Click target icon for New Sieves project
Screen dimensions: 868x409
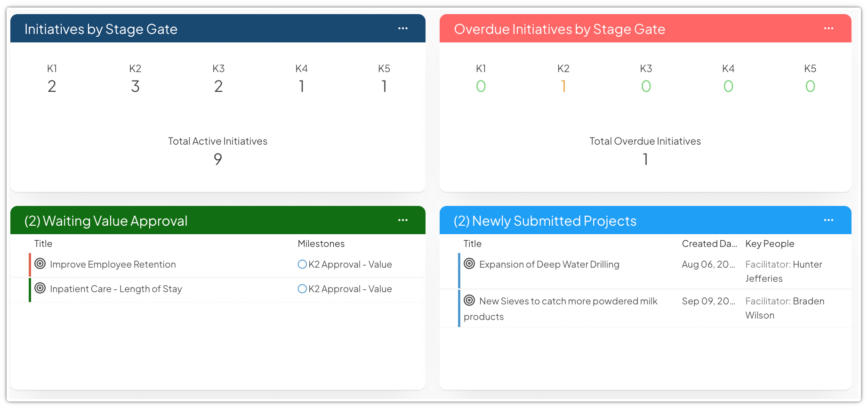tap(469, 300)
